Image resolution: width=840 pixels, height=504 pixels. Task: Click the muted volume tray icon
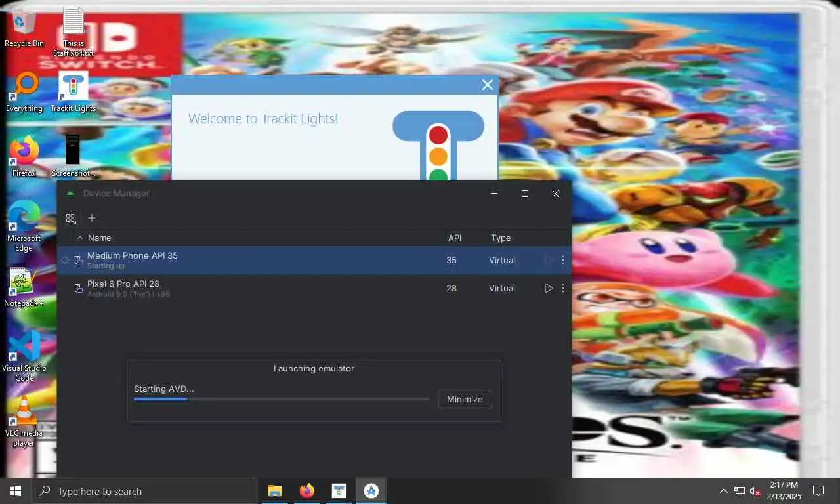pyautogui.click(x=755, y=491)
